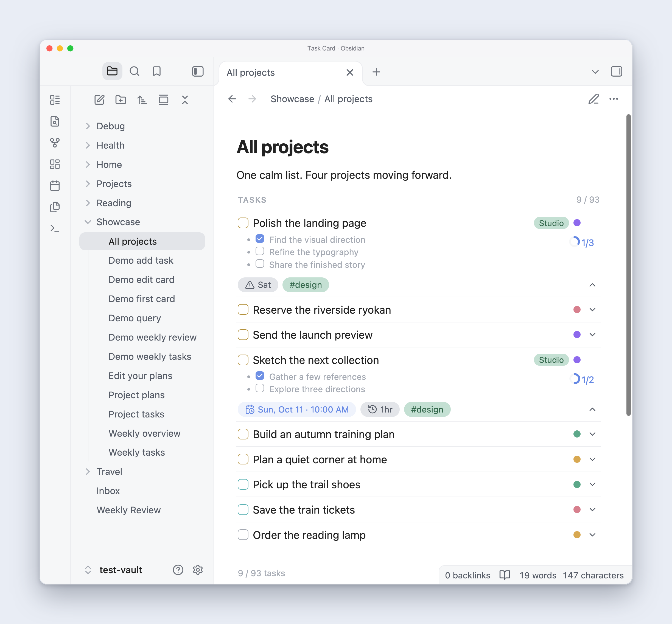Viewport: 672px width, 624px height.
Task: Open the file explorer folder icon
Action: point(112,71)
